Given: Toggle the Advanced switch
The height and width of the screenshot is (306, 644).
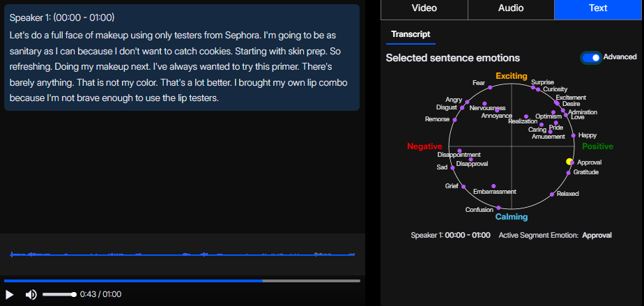Looking at the screenshot, I should tap(591, 58).
